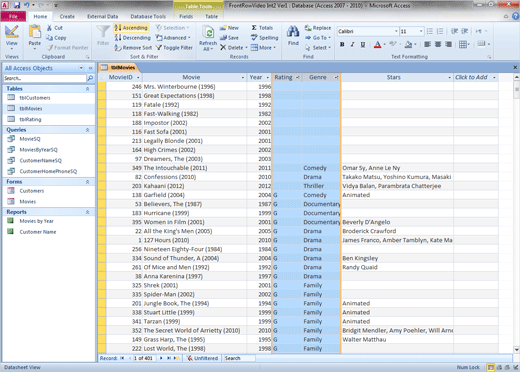Viewport: 520px width, 372px height.
Task: Open the File tab
Action: tap(13, 16)
